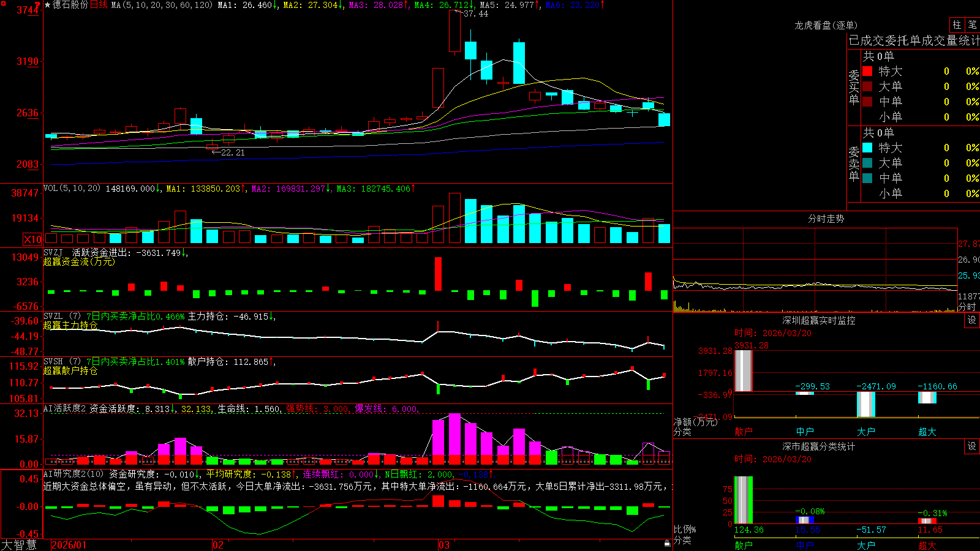The height and width of the screenshot is (551, 980).
Task: Click the lock icon at chart bottom-right
Action: click(667, 544)
